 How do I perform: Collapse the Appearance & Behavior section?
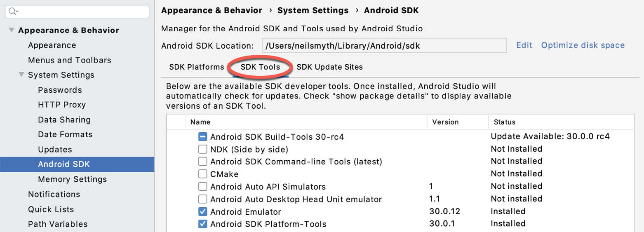coord(12,30)
